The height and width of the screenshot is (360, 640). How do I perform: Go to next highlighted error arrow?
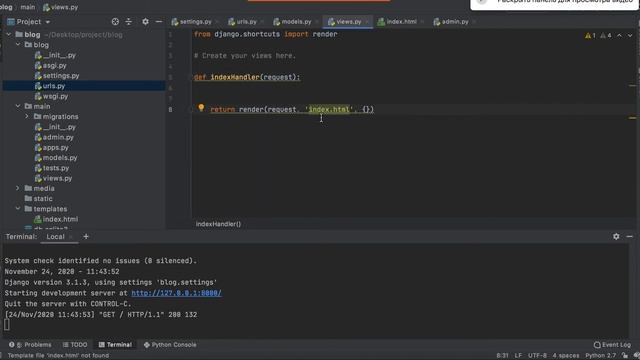[630, 36]
